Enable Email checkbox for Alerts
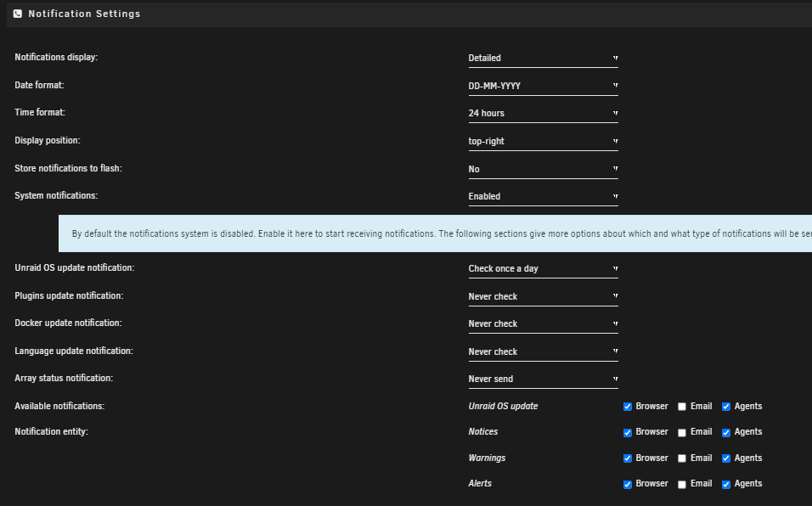The image size is (812, 506). click(682, 484)
